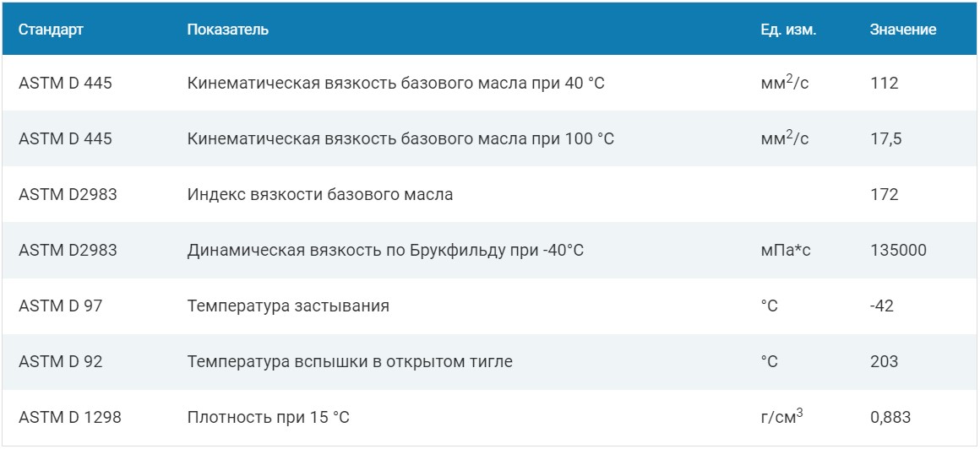
Task: Click the pour point value -42
Action: 882,306
